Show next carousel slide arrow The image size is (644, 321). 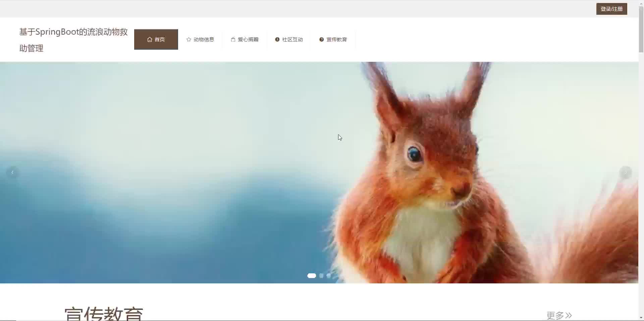tap(626, 173)
